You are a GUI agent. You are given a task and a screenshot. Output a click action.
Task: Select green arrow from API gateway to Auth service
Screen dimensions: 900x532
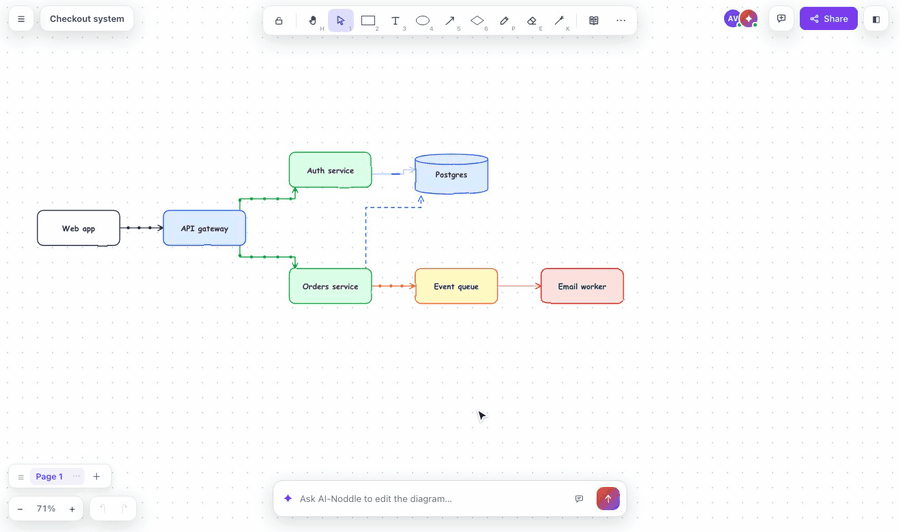tap(267, 199)
